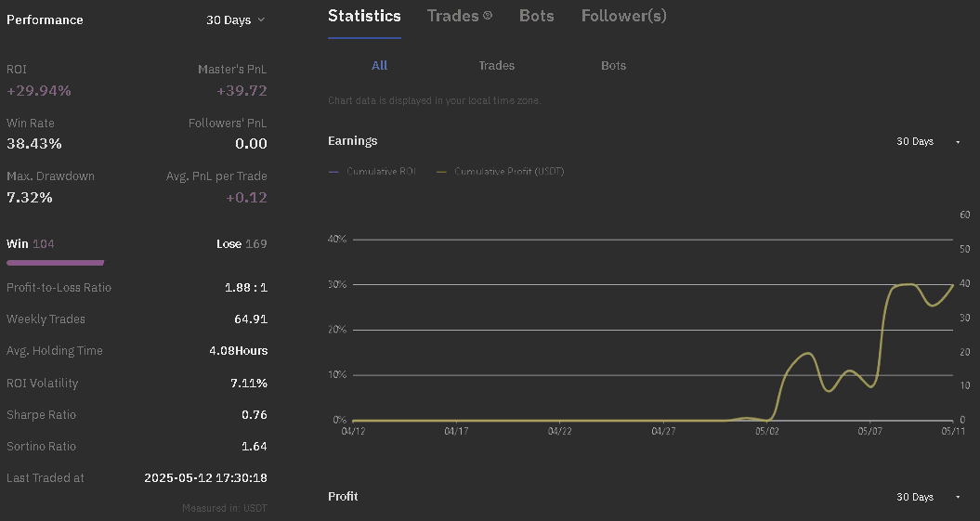Image resolution: width=980 pixels, height=521 pixels.
Task: Click the purple Cumulative ROI legend marker
Action: pos(334,172)
